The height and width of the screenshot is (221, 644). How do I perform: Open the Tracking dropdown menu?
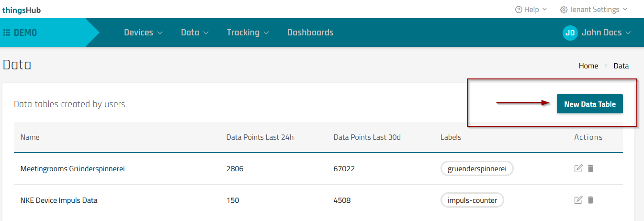pyautogui.click(x=248, y=33)
